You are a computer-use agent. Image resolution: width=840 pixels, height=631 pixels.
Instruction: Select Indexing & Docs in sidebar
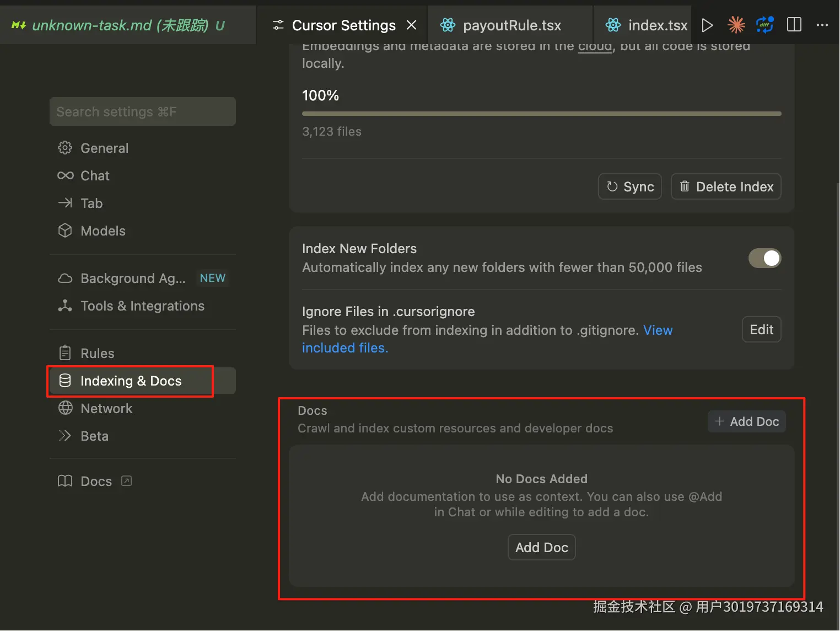[142, 381]
